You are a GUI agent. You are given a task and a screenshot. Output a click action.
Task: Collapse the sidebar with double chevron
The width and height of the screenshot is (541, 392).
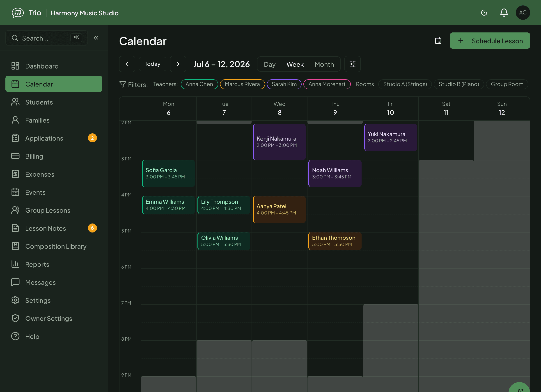[x=96, y=38]
